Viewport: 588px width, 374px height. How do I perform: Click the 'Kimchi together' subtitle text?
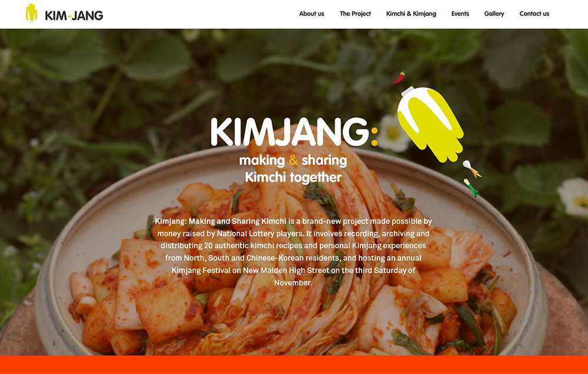pos(293,177)
